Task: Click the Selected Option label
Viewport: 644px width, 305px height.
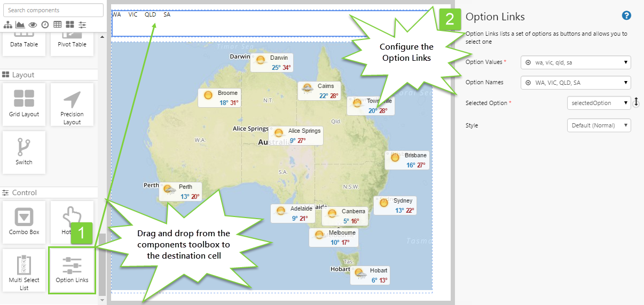Action: coord(486,103)
